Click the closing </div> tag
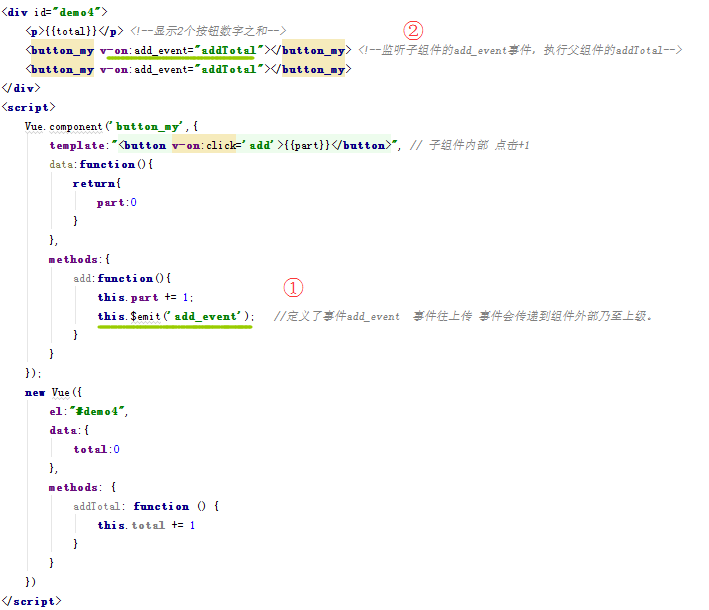 21,88
